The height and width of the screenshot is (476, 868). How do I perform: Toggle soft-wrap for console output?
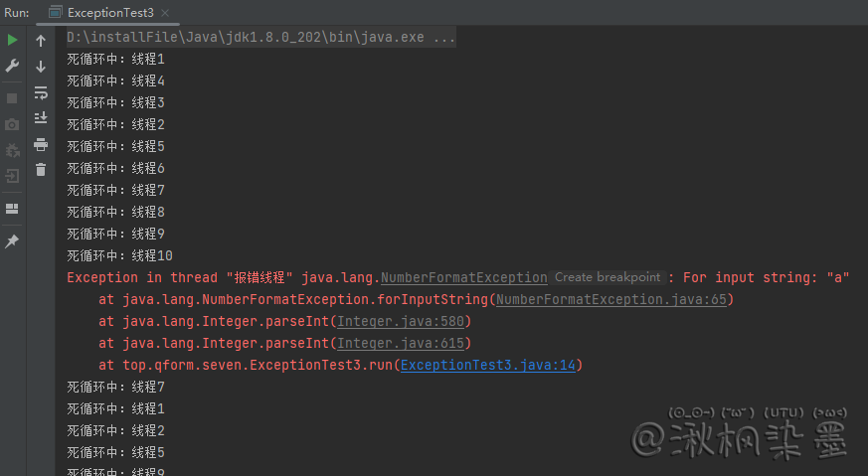pos(41,92)
